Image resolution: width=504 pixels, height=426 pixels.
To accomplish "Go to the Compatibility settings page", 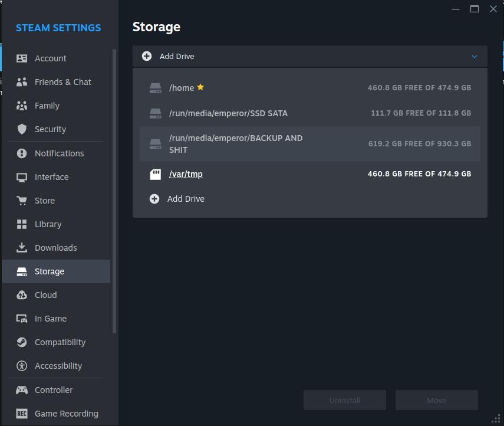I will (x=60, y=342).
